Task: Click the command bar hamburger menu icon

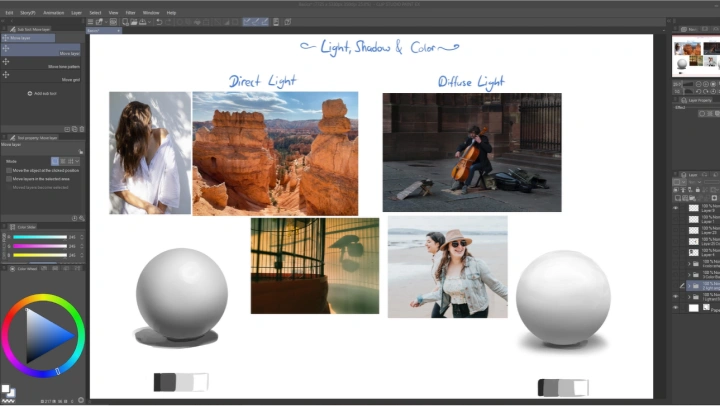Action: point(90,22)
